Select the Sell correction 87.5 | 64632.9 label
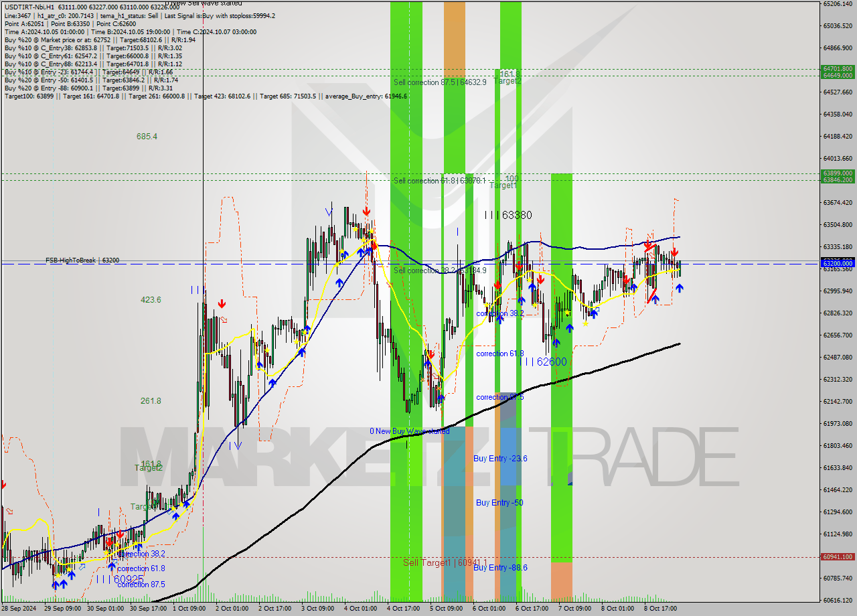The image size is (857, 616). 440,82
